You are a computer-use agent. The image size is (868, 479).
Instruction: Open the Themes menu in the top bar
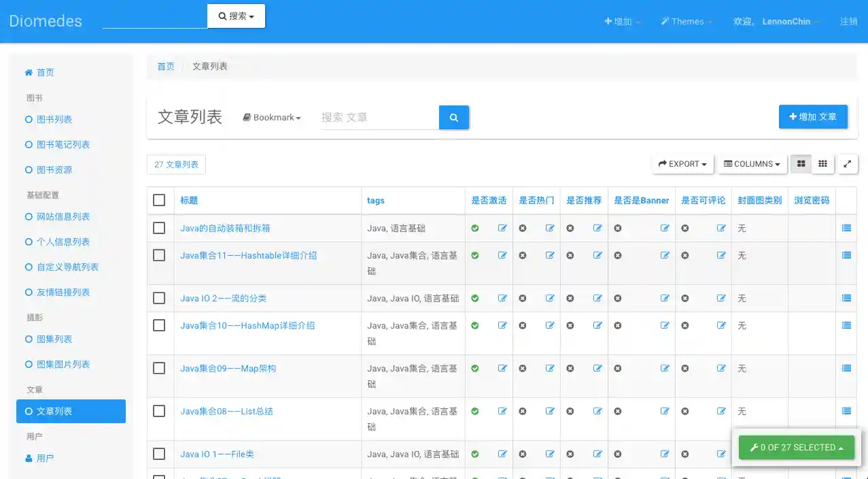(686, 21)
